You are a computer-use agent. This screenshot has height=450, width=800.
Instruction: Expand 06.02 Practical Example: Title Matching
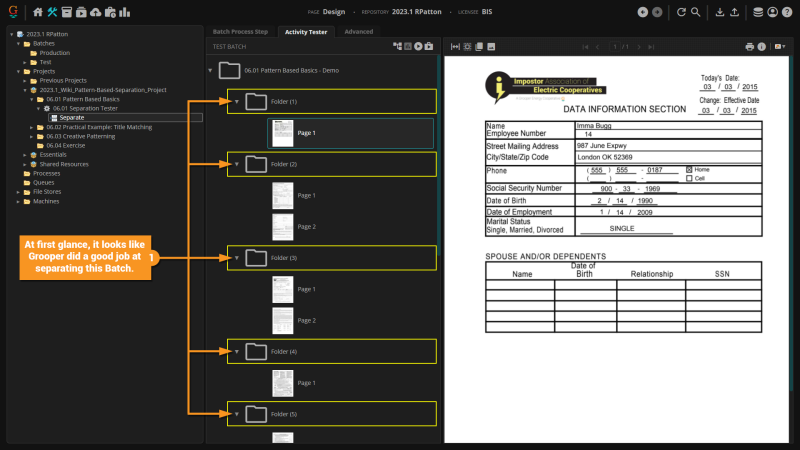(32, 127)
